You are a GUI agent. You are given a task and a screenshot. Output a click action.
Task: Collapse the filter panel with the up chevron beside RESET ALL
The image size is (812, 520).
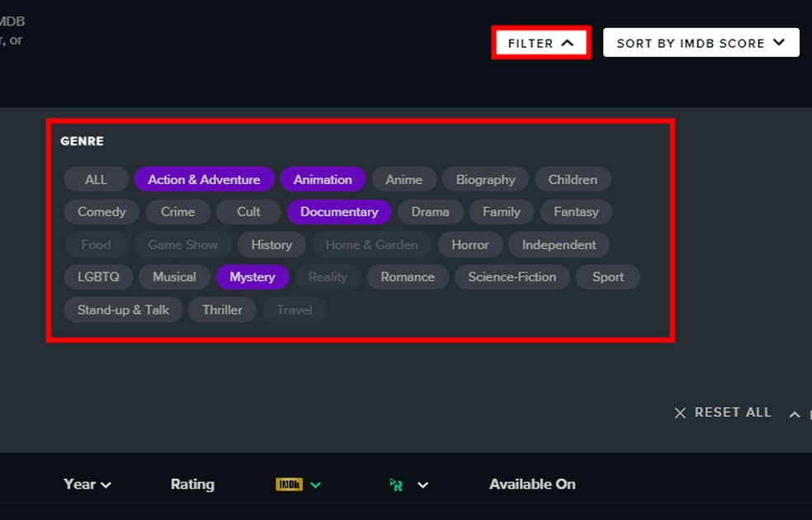795,414
